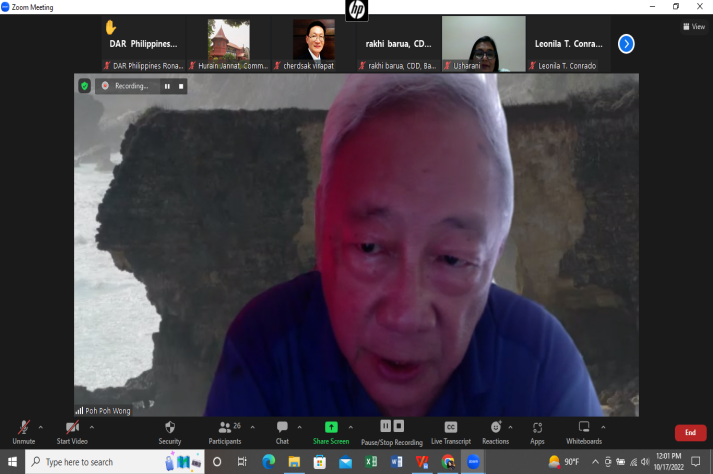The width and height of the screenshot is (713, 474).
Task: Pause recording in the top-left recording indicator
Action: pos(167,86)
